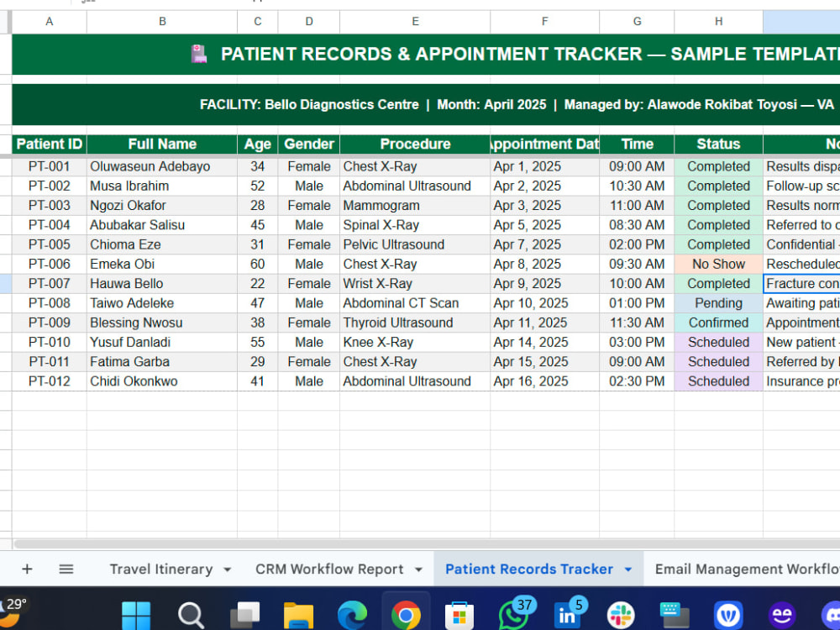Screen dimensions: 840x630
Task: Select the Pending status cell
Action: pos(718,303)
